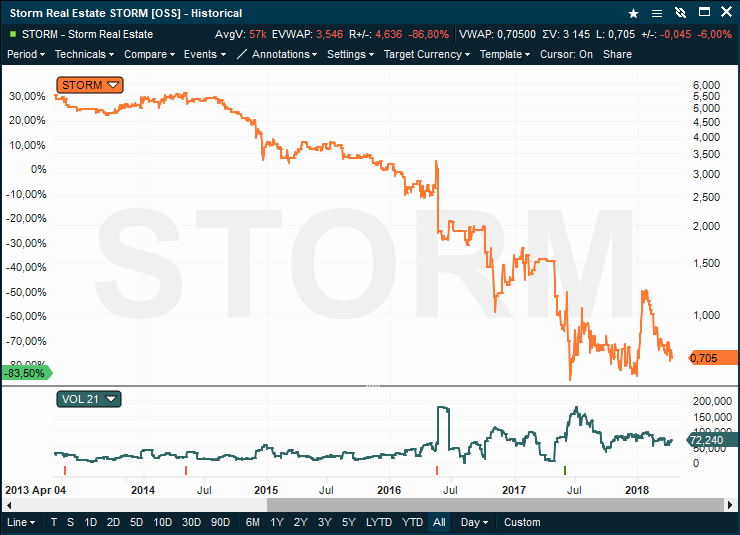Screen dimensions: 740x535
Task: Select the 3Y time range
Action: pyautogui.click(x=325, y=522)
